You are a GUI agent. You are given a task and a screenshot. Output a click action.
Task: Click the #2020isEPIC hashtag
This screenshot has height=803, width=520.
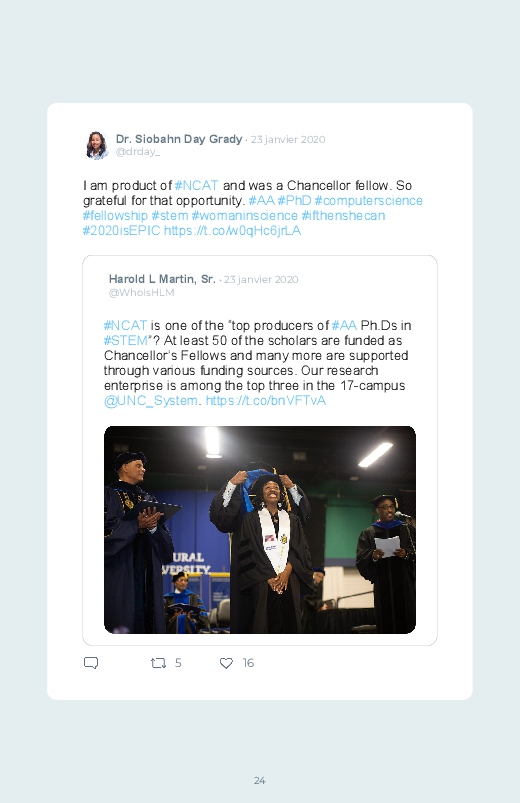click(121, 230)
